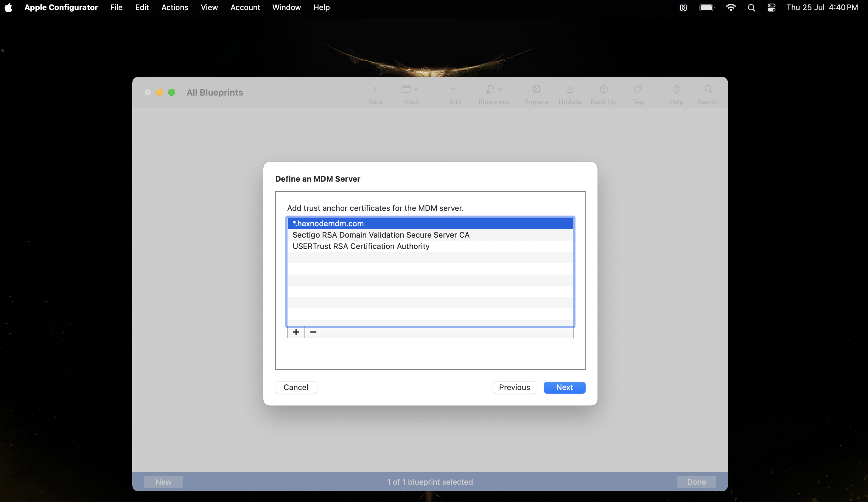Open the Blueprints toolbar dropdown

[494, 90]
